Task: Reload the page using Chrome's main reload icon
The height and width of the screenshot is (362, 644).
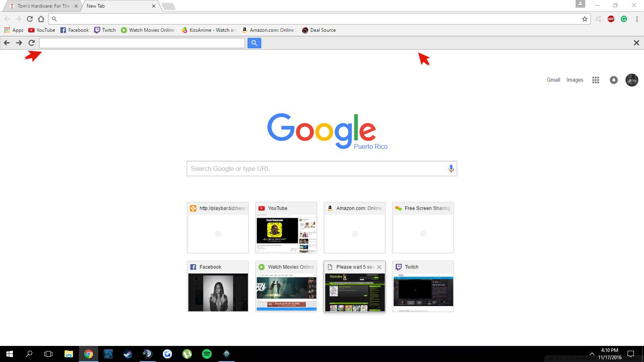Action: [x=30, y=19]
